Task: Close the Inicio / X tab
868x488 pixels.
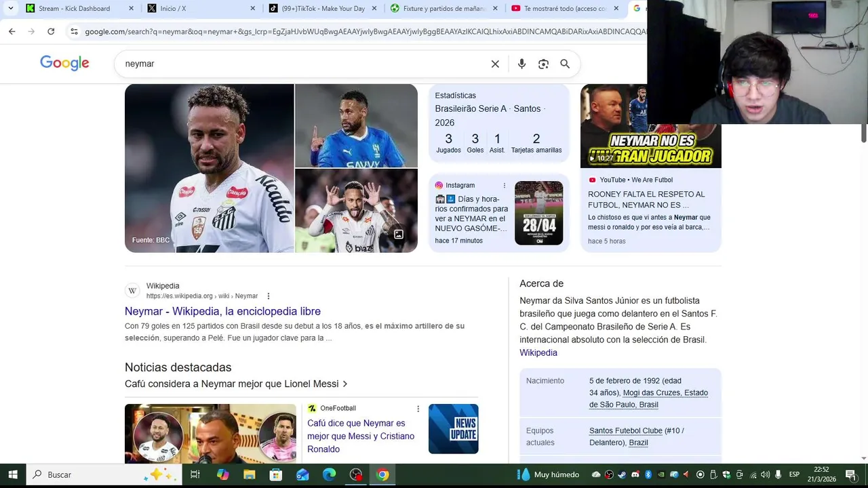Action: (253, 8)
